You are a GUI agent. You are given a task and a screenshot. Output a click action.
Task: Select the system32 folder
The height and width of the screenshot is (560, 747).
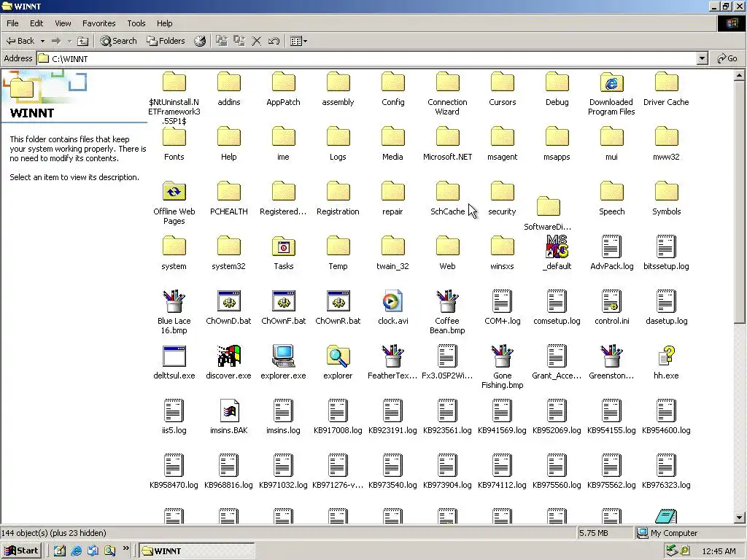click(228, 253)
